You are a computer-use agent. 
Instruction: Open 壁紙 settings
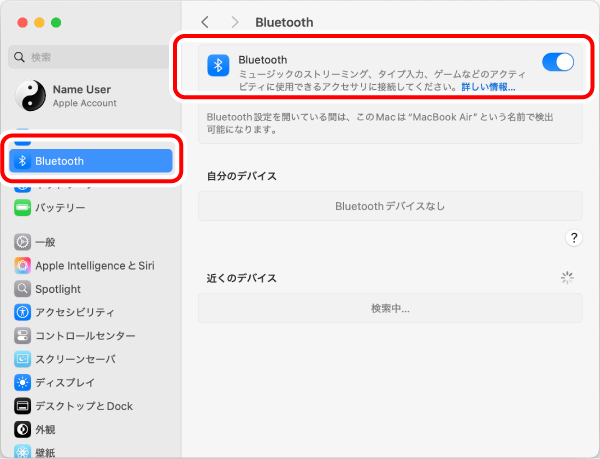click(91, 451)
